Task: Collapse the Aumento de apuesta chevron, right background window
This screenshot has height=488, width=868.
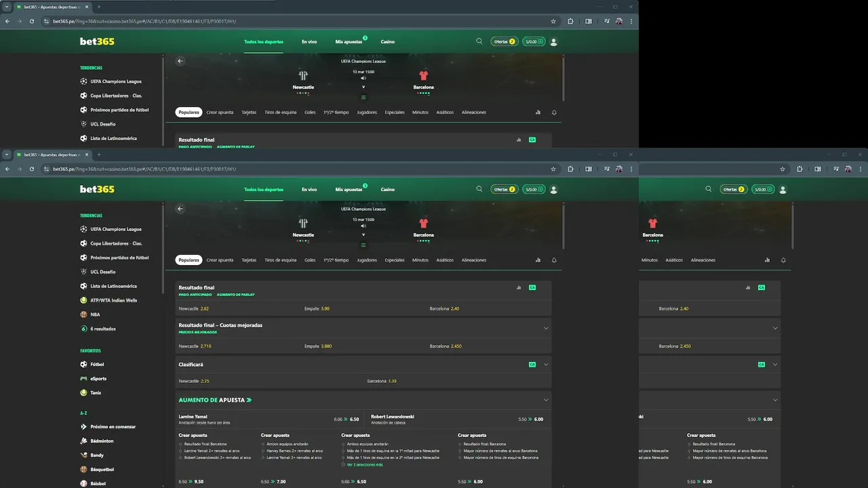Action: [775, 400]
